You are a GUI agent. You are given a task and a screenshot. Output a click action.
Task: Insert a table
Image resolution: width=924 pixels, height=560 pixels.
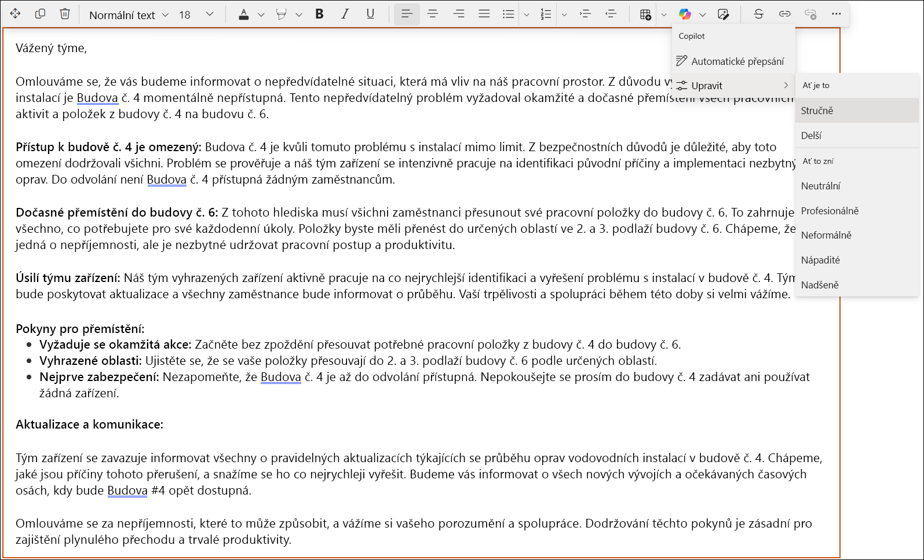point(645,14)
